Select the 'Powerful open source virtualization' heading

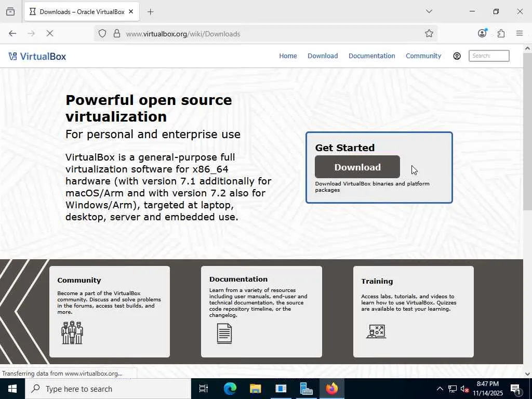coord(149,108)
